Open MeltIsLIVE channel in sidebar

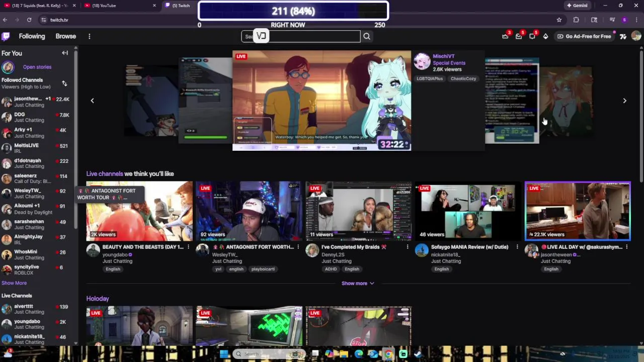click(x=38, y=148)
